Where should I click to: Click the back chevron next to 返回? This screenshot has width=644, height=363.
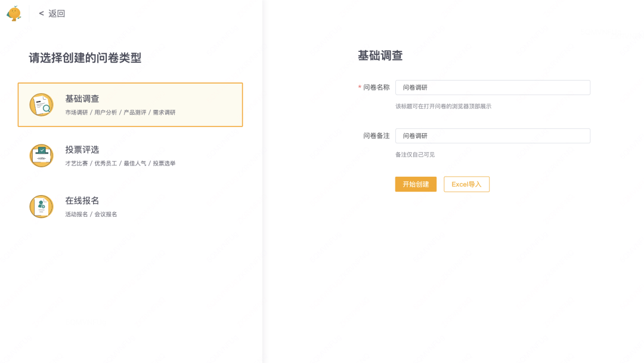(41, 14)
